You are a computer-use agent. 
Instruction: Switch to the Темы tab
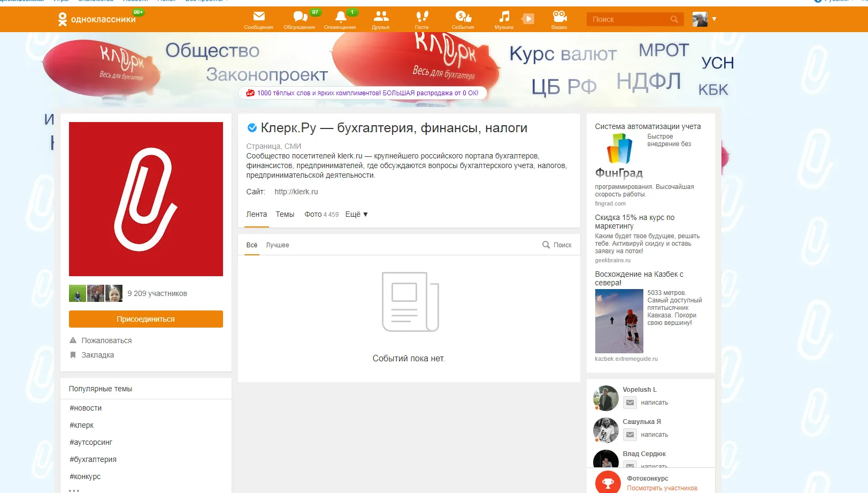[x=285, y=214]
